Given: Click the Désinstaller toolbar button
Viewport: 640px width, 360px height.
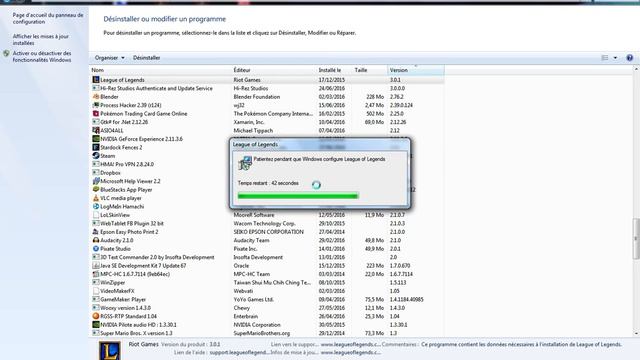Looking at the screenshot, I should point(147,58).
